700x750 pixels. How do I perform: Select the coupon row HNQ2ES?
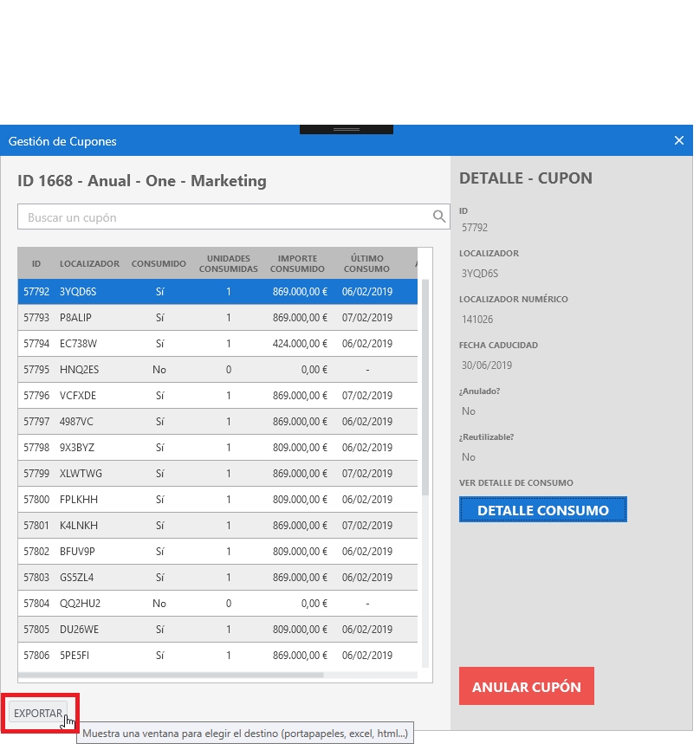click(217, 370)
